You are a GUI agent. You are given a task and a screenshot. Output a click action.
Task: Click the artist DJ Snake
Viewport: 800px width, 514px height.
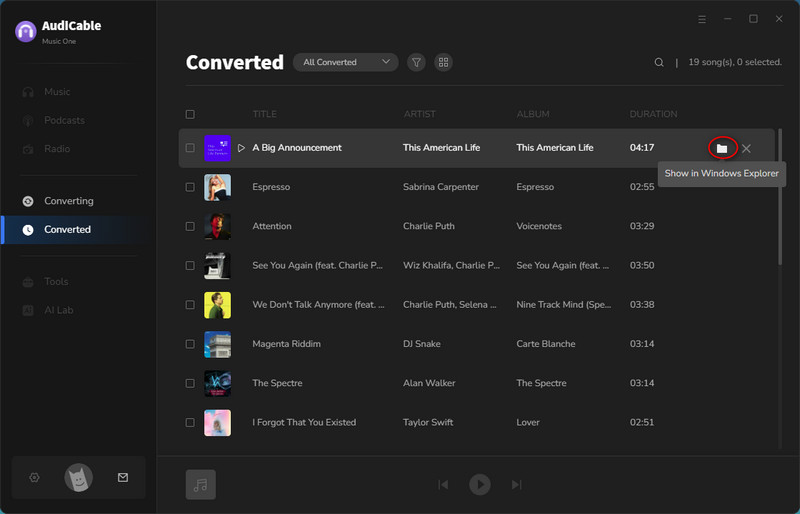(x=422, y=344)
